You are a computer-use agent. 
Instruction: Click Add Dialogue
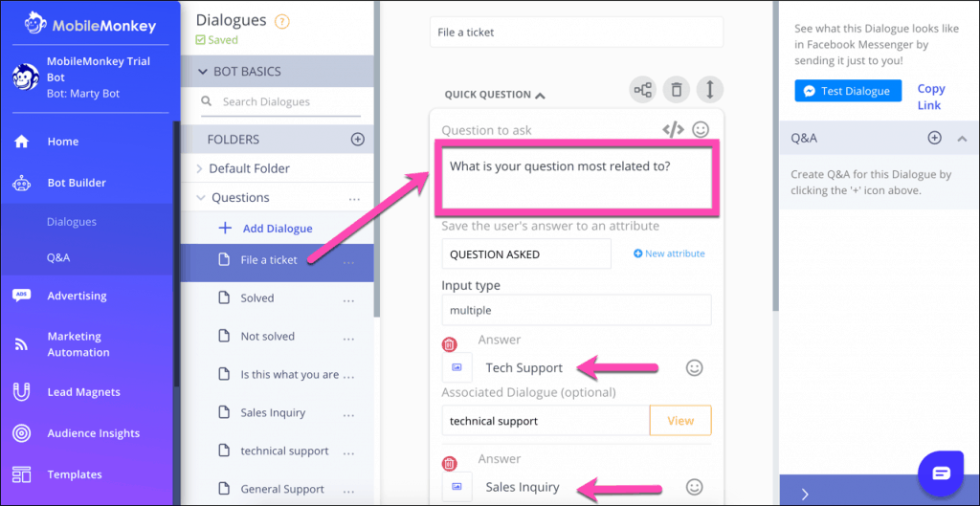(x=266, y=229)
